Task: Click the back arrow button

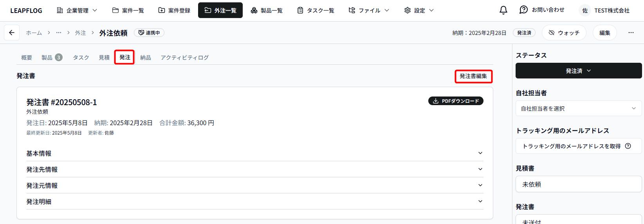Action: (x=12, y=33)
